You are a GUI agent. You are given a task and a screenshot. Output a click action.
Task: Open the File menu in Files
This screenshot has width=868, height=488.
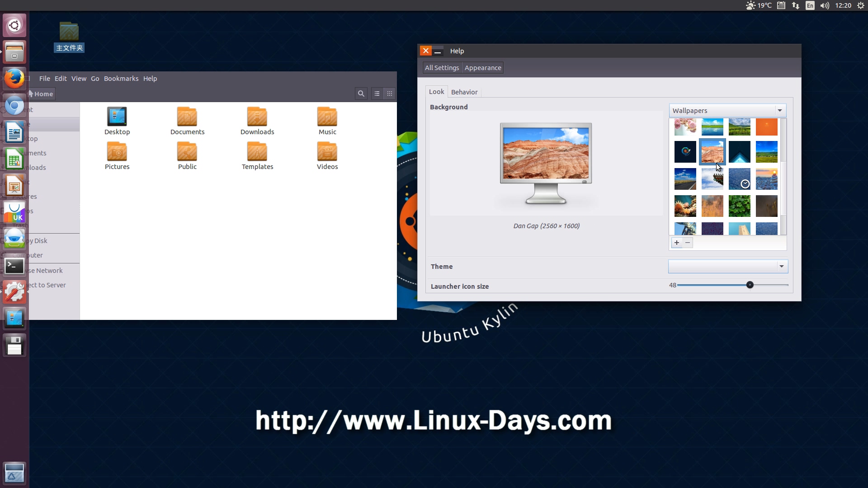click(x=44, y=79)
